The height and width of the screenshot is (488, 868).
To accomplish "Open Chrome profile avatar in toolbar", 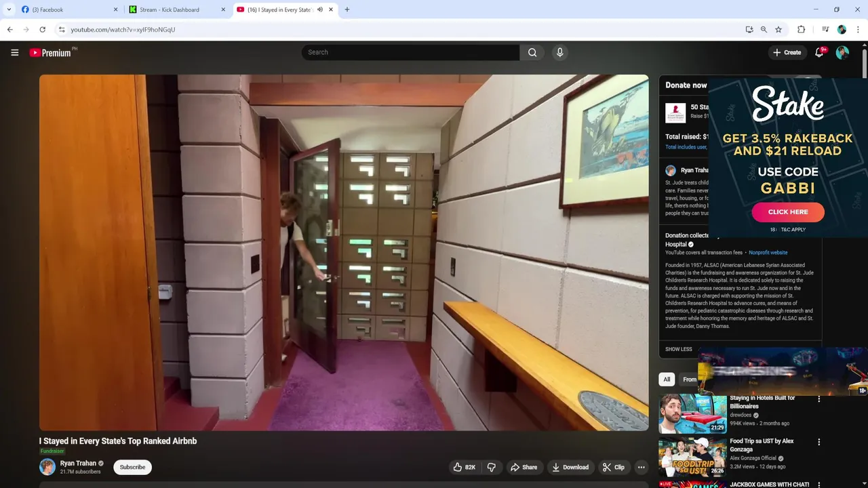I will pyautogui.click(x=842, y=29).
